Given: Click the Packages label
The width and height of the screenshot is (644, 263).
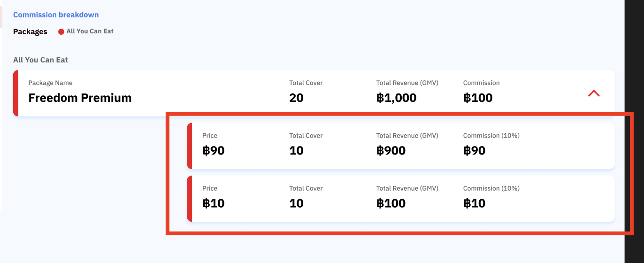Looking at the screenshot, I should click(x=30, y=32).
